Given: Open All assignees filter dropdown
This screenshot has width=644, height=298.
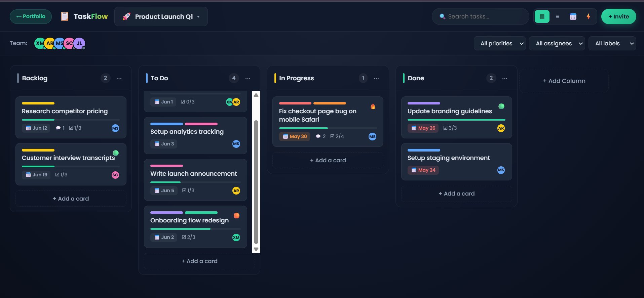Looking at the screenshot, I should tap(557, 43).
